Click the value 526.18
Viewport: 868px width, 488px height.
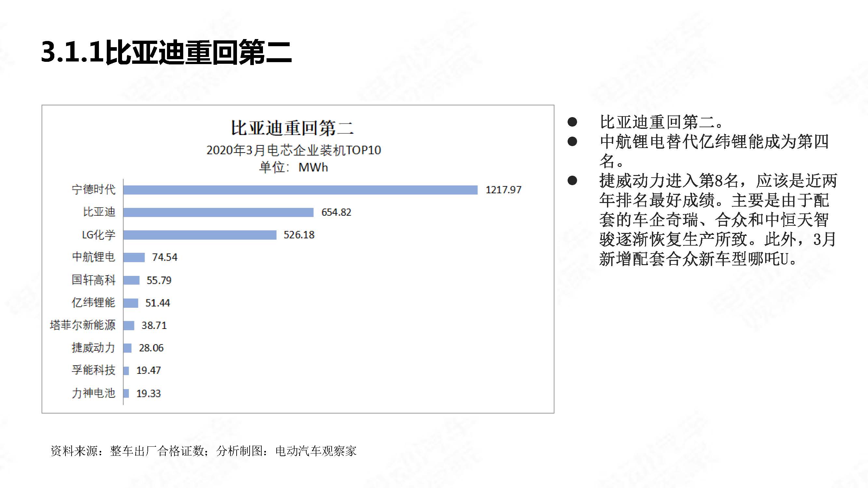tap(299, 235)
